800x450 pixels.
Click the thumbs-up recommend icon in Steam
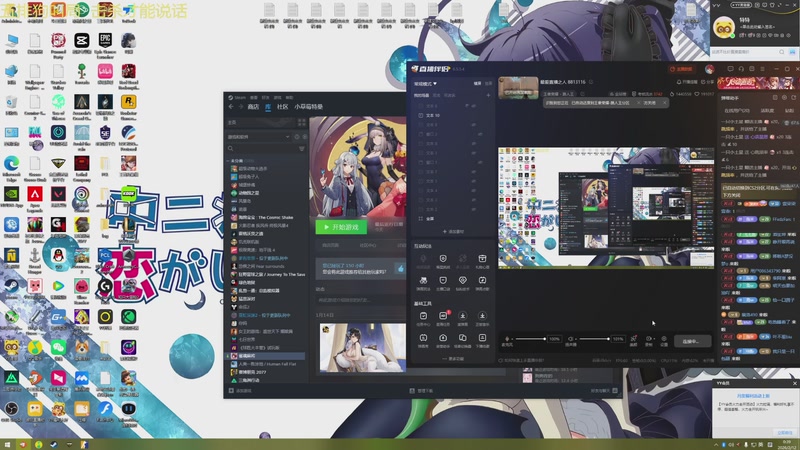click(401, 268)
